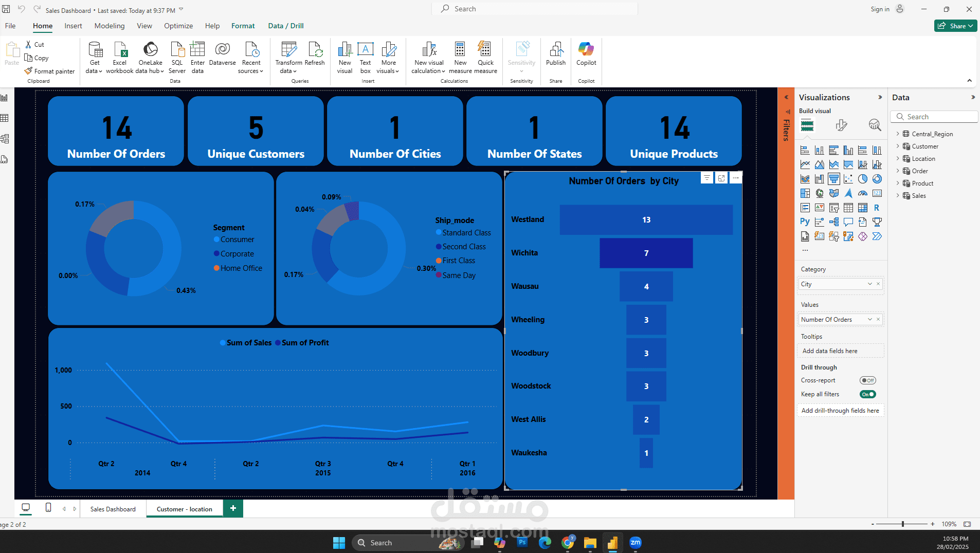Remove City field with the X

click(878, 284)
